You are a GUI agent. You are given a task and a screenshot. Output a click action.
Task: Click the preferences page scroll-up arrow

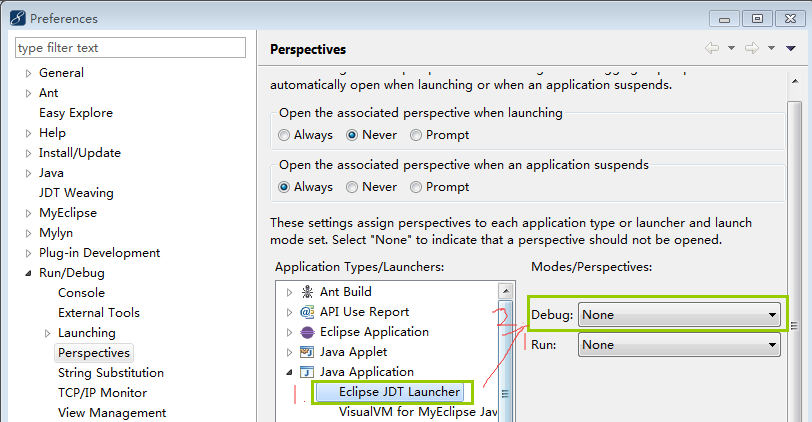pyautogui.click(x=794, y=81)
